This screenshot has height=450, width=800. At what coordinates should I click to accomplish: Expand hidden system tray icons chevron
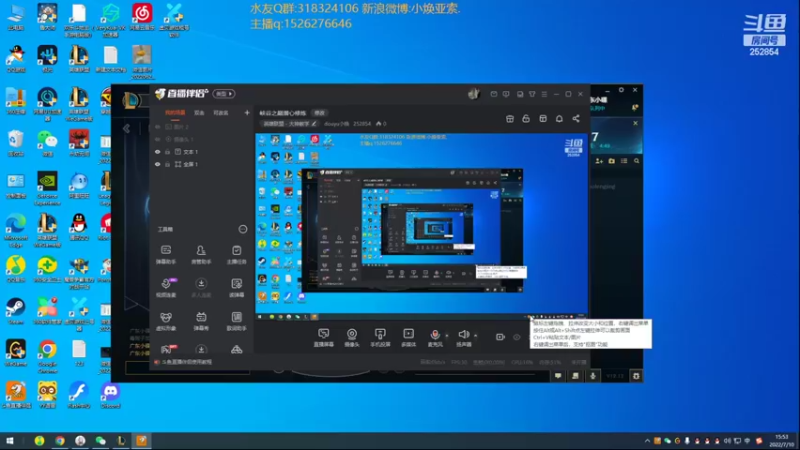click(x=647, y=441)
